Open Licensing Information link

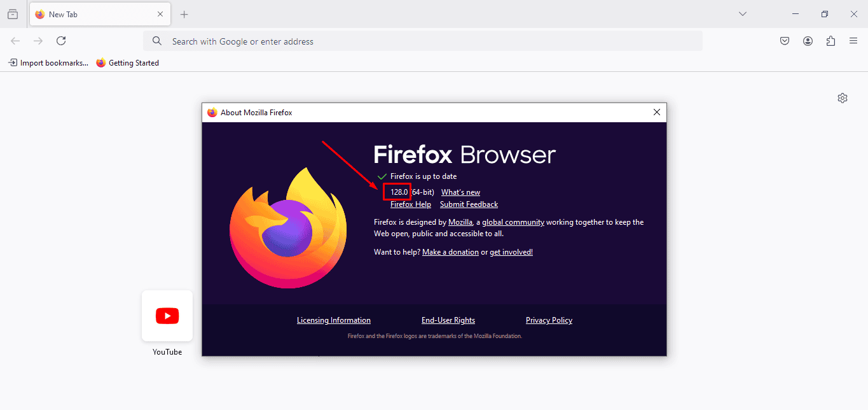(334, 320)
